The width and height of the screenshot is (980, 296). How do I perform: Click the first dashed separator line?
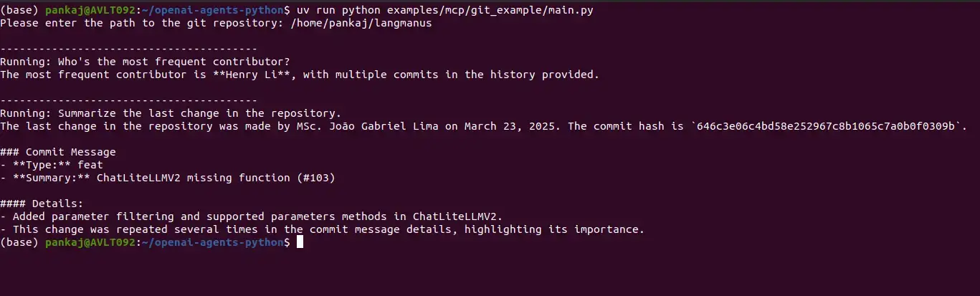[x=129, y=49]
